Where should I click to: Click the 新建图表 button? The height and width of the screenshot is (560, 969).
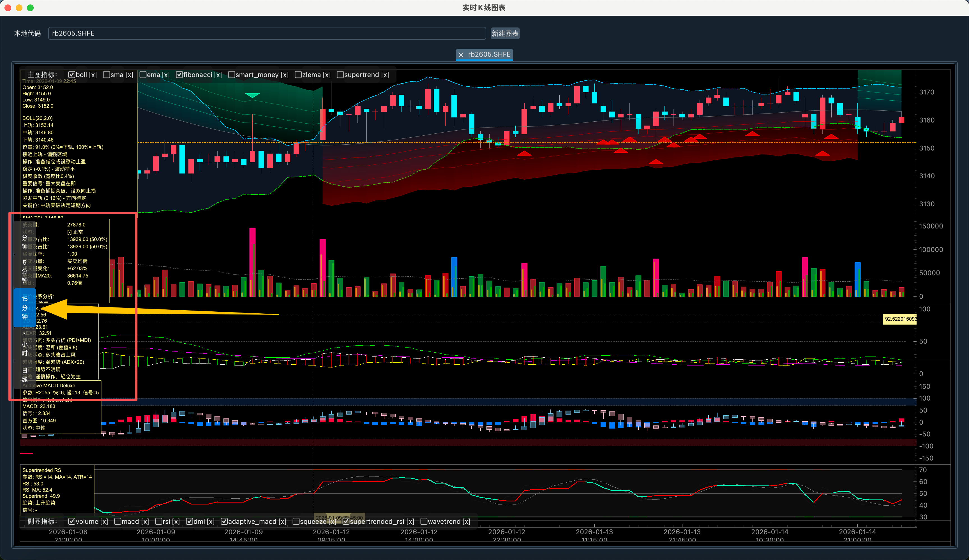tap(505, 33)
